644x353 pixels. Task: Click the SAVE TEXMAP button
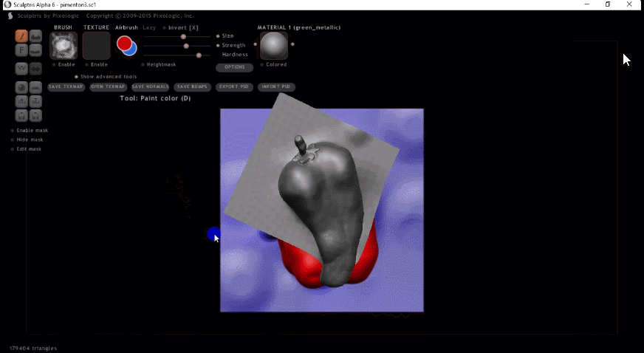pos(66,87)
